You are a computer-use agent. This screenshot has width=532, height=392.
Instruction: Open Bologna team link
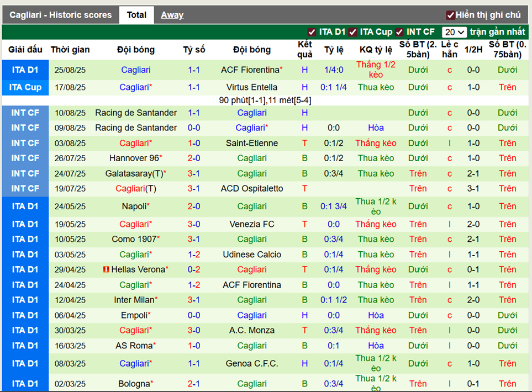134,384
